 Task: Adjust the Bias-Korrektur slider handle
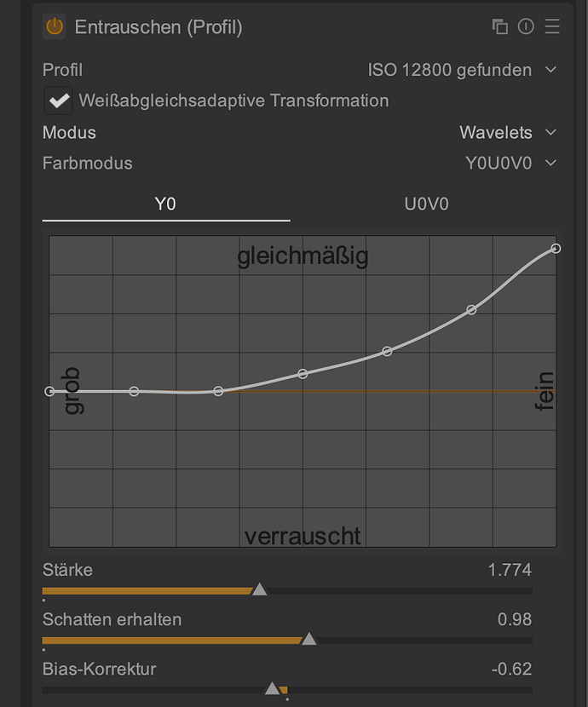click(x=273, y=686)
